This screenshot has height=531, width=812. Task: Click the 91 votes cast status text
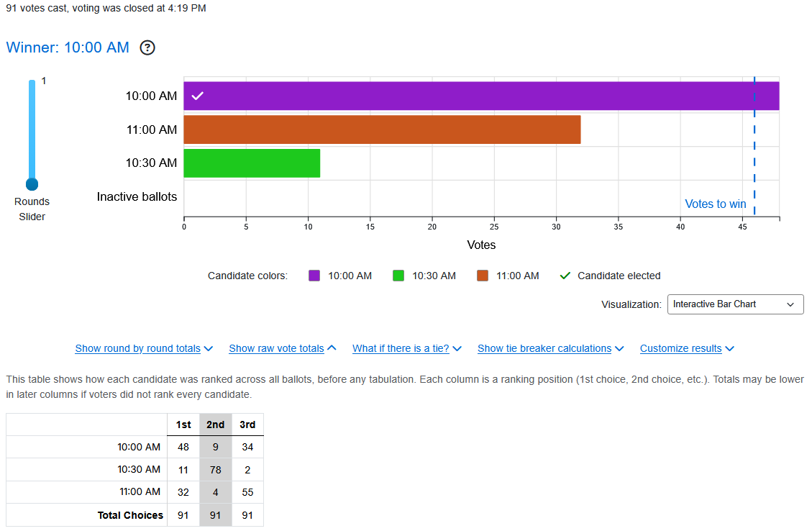point(106,9)
